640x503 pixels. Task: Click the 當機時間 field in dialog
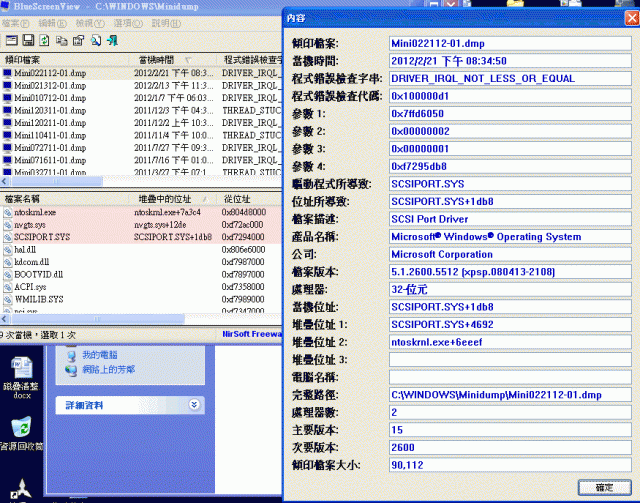click(x=510, y=61)
